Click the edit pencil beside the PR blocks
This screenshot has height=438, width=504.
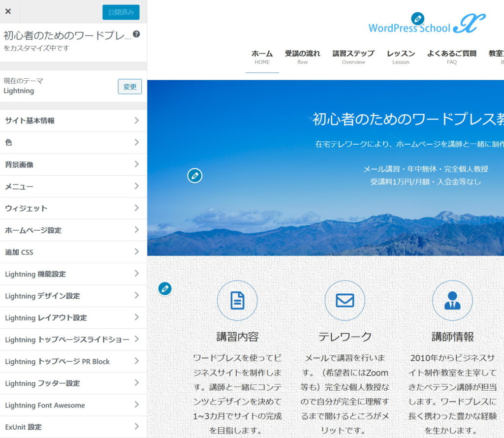tap(165, 288)
